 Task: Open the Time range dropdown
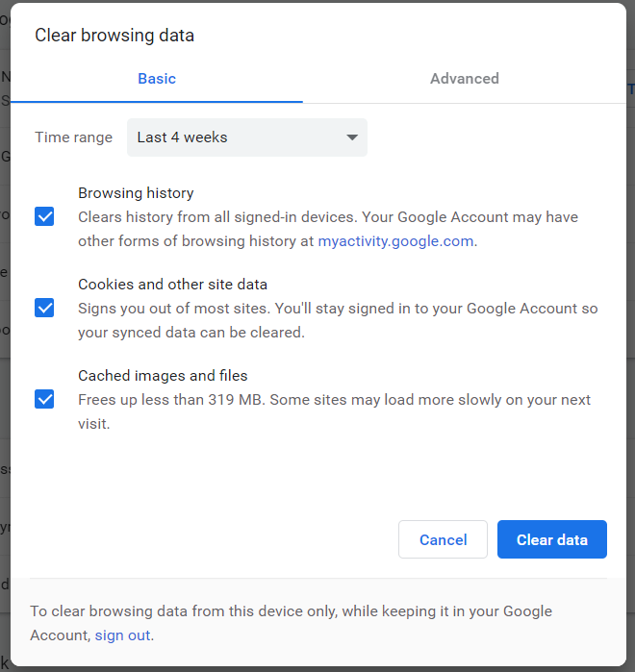tap(247, 137)
